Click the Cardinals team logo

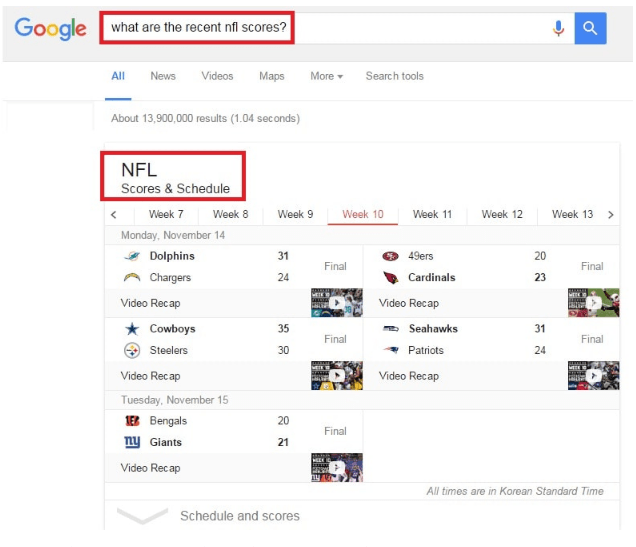point(391,277)
